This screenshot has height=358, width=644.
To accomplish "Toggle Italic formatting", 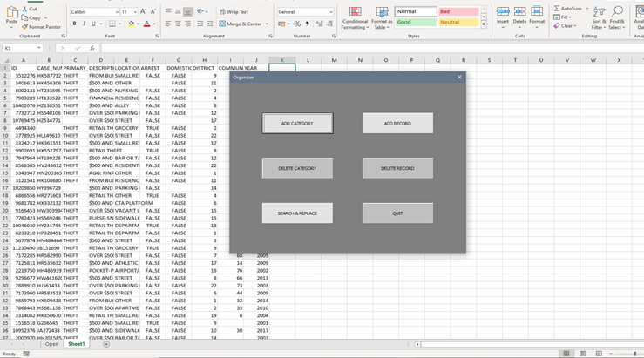I will pos(85,24).
